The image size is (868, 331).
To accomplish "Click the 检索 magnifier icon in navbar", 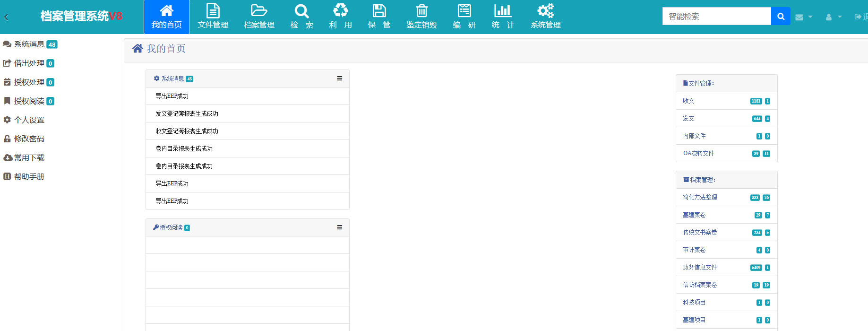I will [x=301, y=11].
